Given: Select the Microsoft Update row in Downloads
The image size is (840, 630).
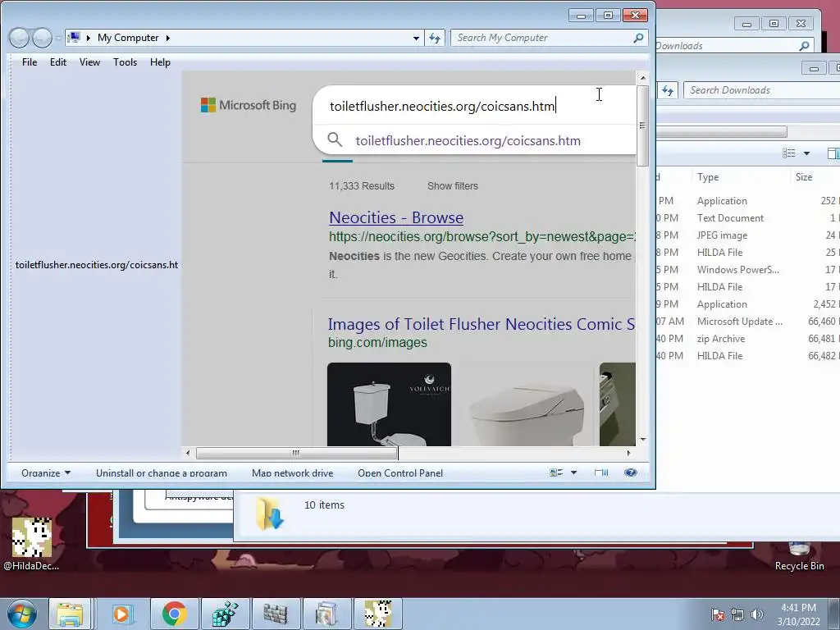Looking at the screenshot, I should pyautogui.click(x=748, y=322).
